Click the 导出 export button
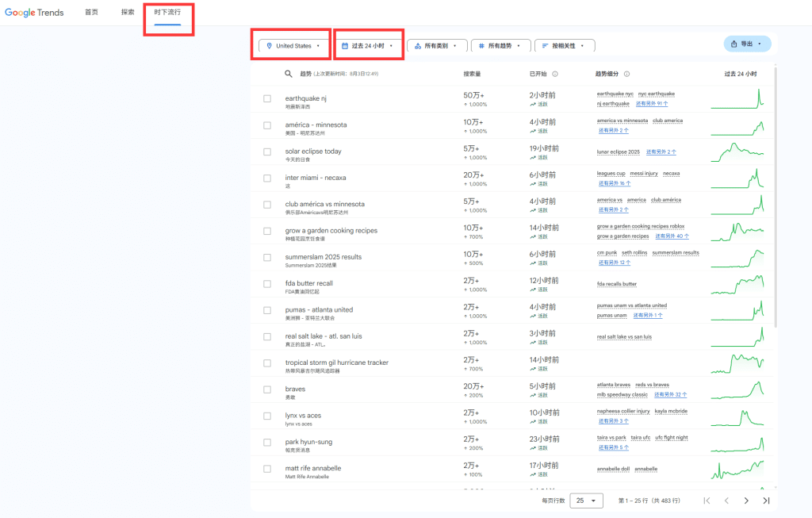This screenshot has height=518, width=812. tap(747, 44)
